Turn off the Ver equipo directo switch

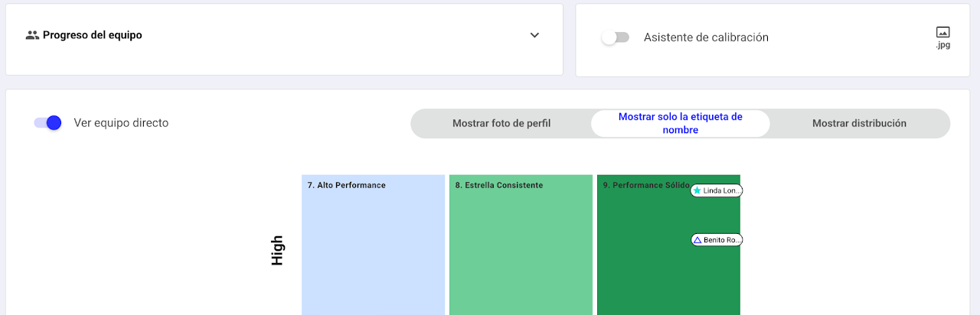47,123
